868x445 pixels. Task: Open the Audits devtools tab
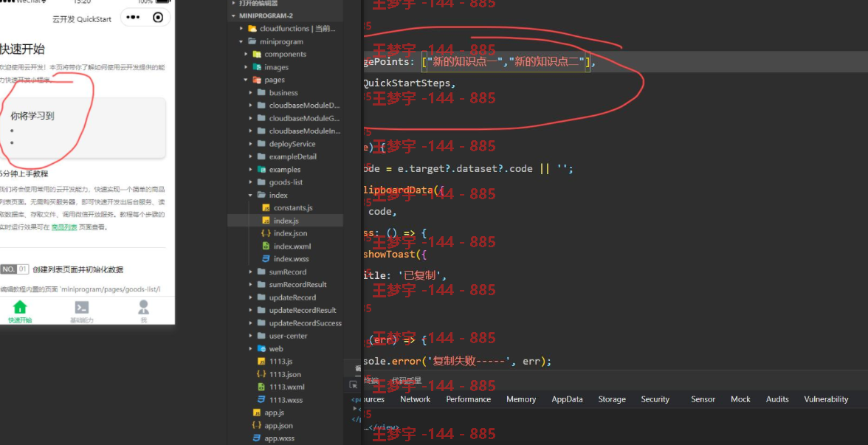(x=777, y=399)
